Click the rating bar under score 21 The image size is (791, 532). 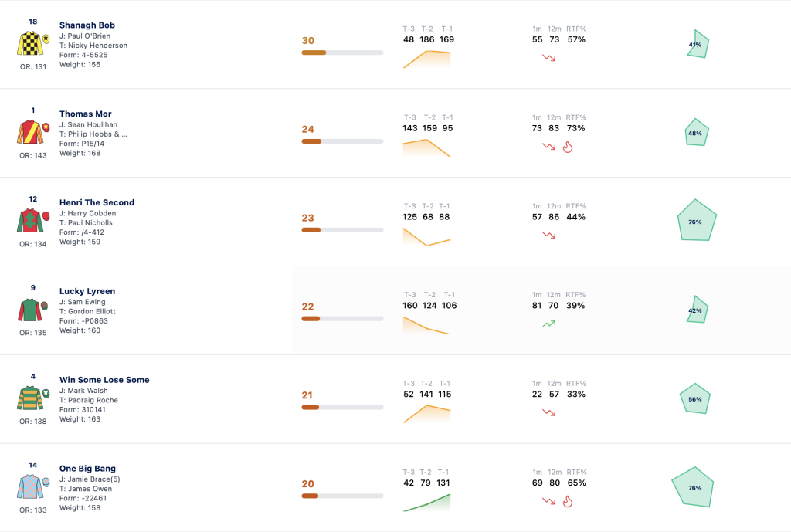pyautogui.click(x=342, y=408)
